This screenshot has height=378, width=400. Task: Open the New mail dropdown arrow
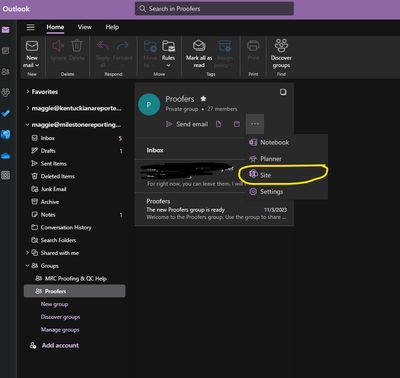tap(37, 65)
